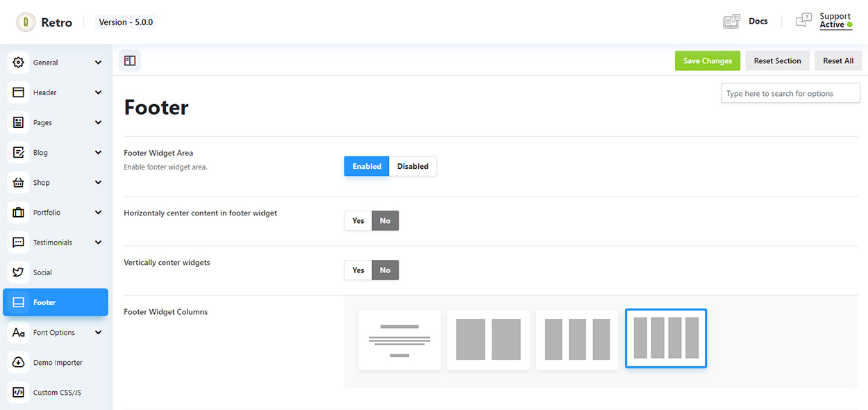Image resolution: width=868 pixels, height=410 pixels.
Task: Click the Testimonials speech bubble icon
Action: pyautogui.click(x=19, y=243)
